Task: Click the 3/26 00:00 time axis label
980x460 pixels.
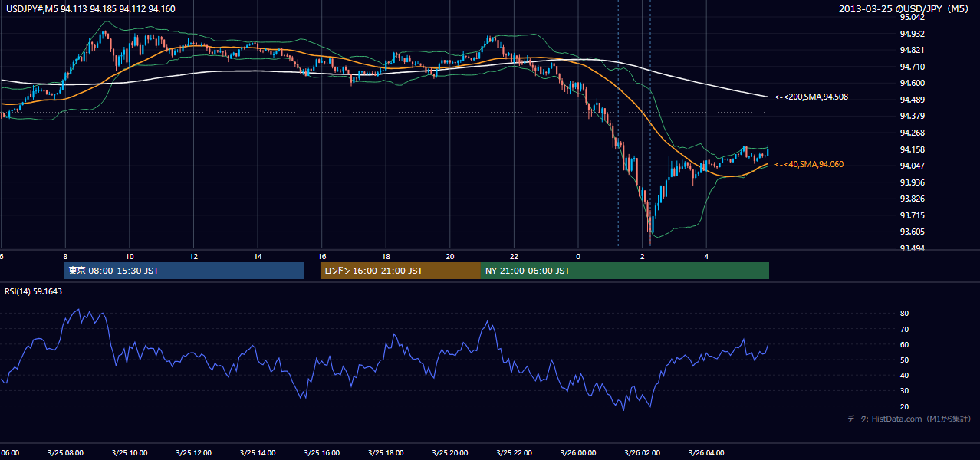Action: (578, 453)
